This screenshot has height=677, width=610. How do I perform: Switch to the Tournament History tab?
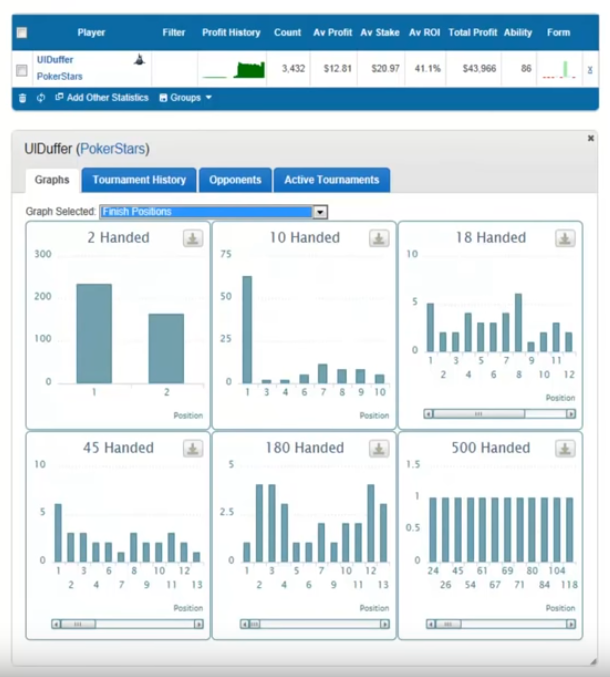139,180
